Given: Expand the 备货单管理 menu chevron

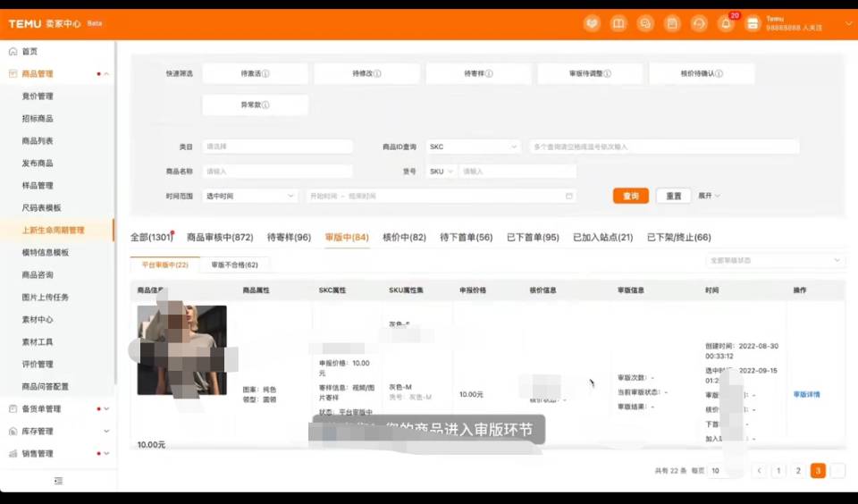Looking at the screenshot, I should (x=106, y=408).
